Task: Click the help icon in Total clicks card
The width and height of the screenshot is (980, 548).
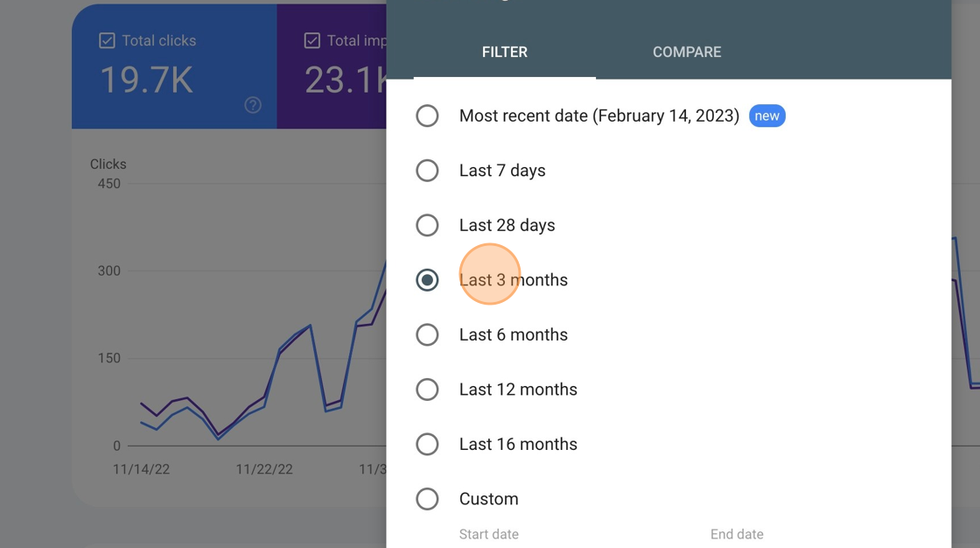Action: [253, 105]
